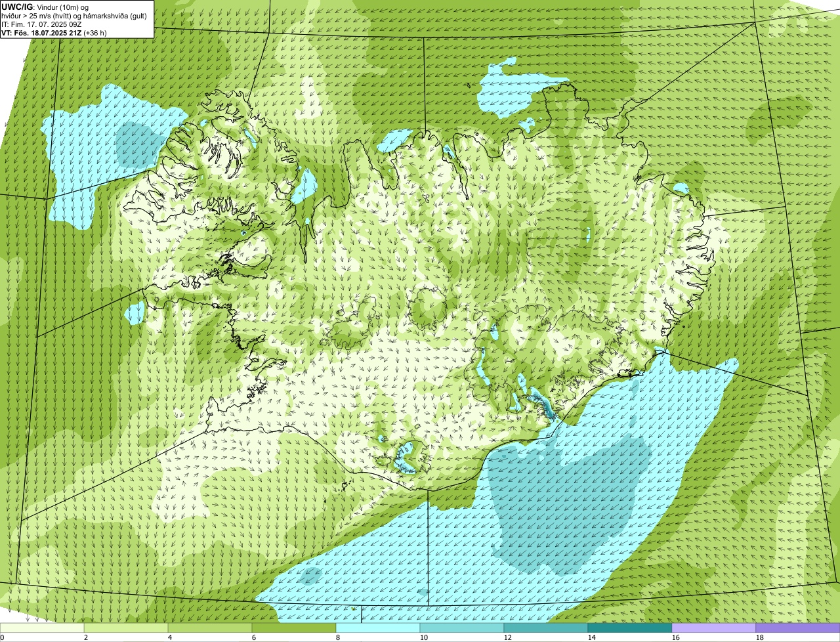The image size is (840, 642).
Task: Click the '14' label on the wind scale
Action: click(x=591, y=637)
